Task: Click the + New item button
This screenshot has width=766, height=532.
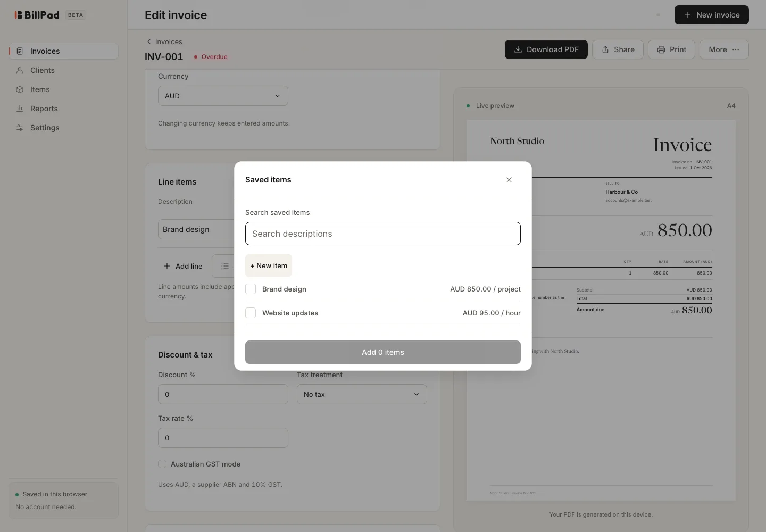Action: click(269, 265)
